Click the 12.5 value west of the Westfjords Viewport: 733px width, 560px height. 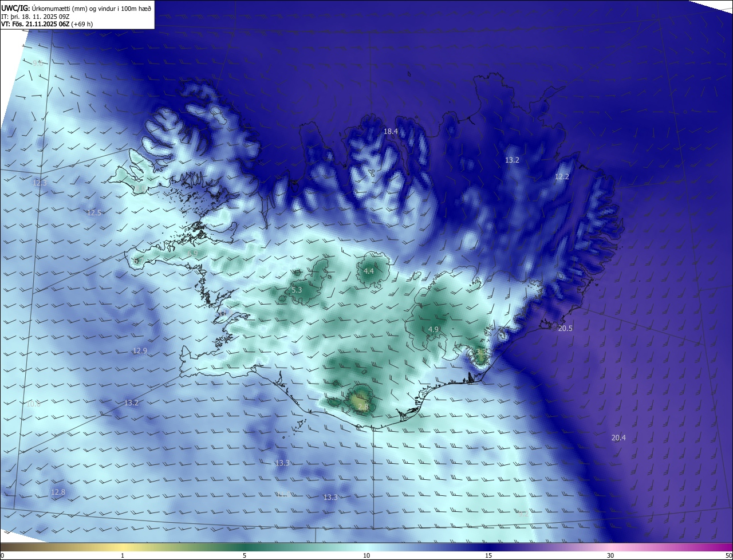click(94, 213)
